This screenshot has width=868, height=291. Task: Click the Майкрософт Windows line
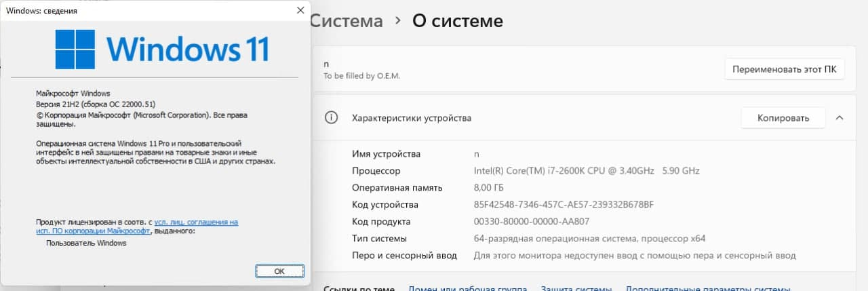pos(73,94)
